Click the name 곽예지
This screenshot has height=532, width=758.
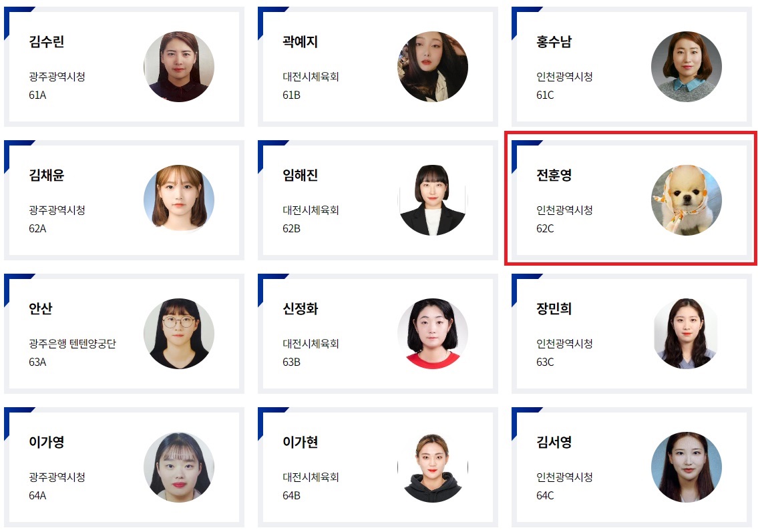(301, 41)
